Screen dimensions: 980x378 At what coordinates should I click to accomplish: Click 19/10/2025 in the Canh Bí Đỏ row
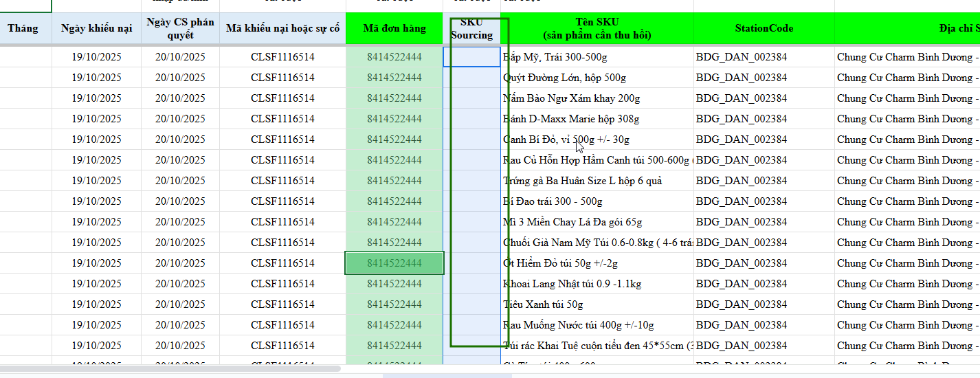96,140
